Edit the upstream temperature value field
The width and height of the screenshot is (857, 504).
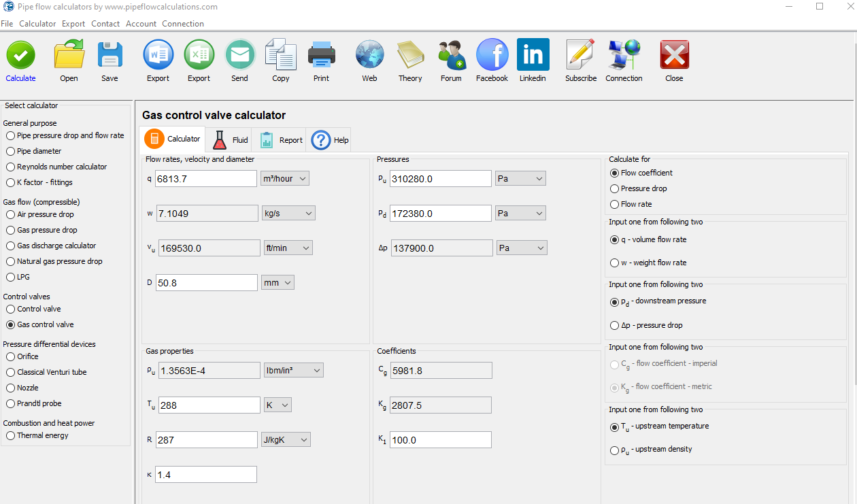click(209, 405)
